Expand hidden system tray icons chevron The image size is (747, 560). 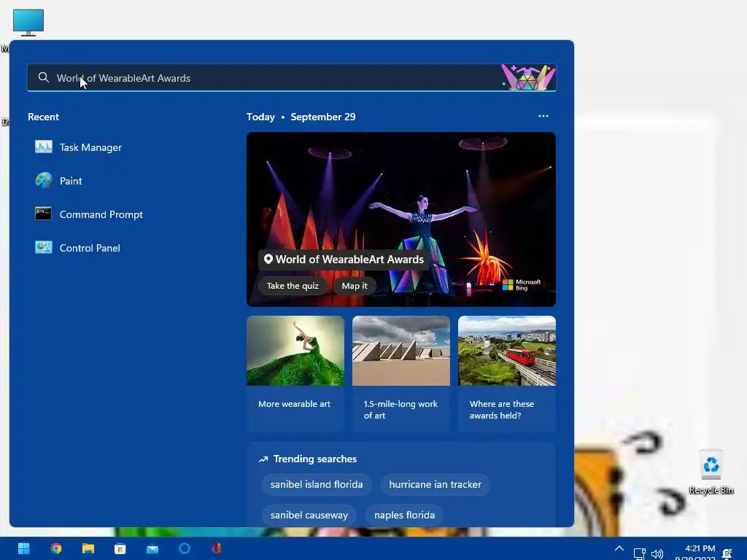(619, 548)
